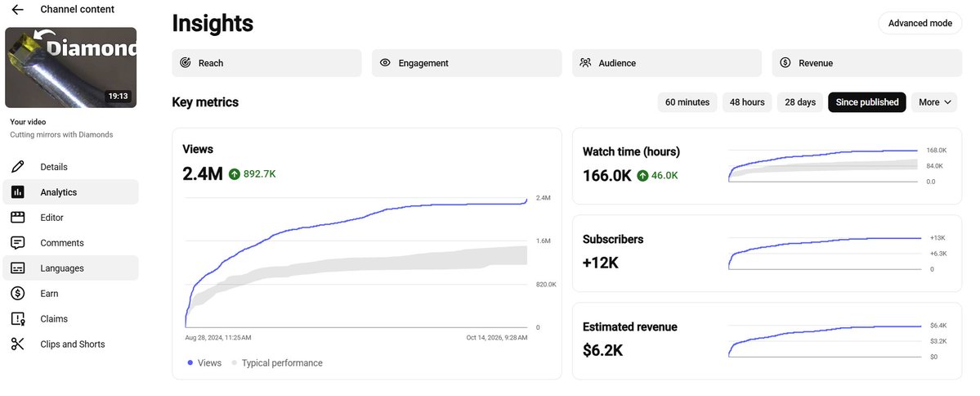
Task: Open Languages in the sidebar
Action: tap(70, 268)
